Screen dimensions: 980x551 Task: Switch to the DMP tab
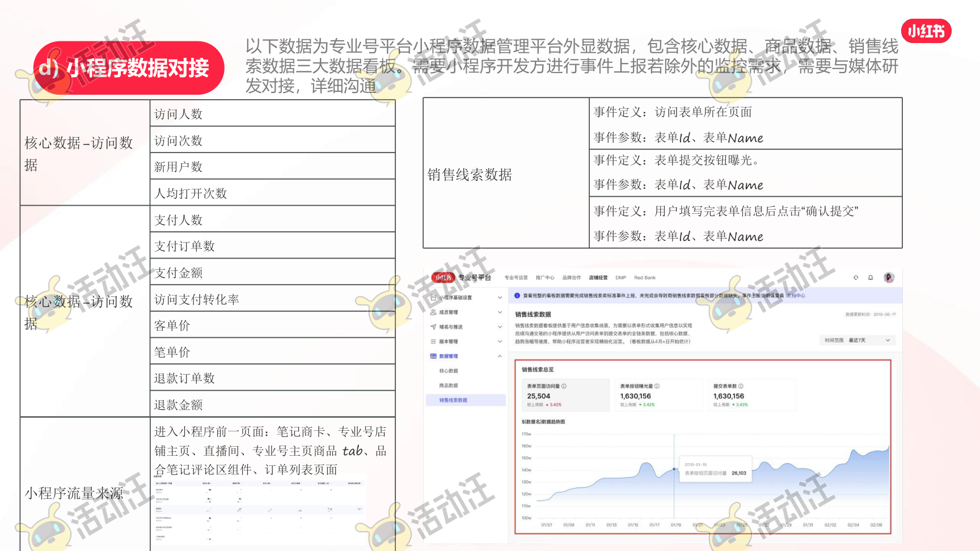tap(621, 278)
